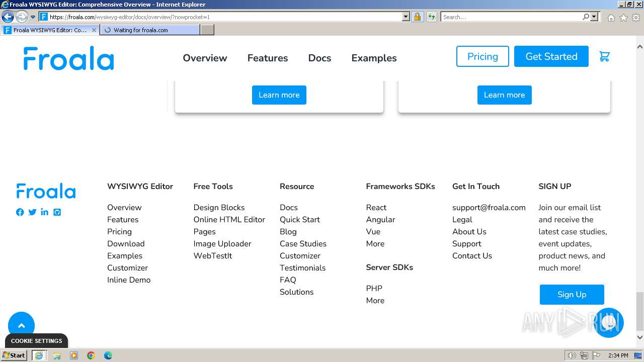The image size is (644, 362).
Task: Switch to the 'Waiting for froala.com' tab
Action: 150,30
